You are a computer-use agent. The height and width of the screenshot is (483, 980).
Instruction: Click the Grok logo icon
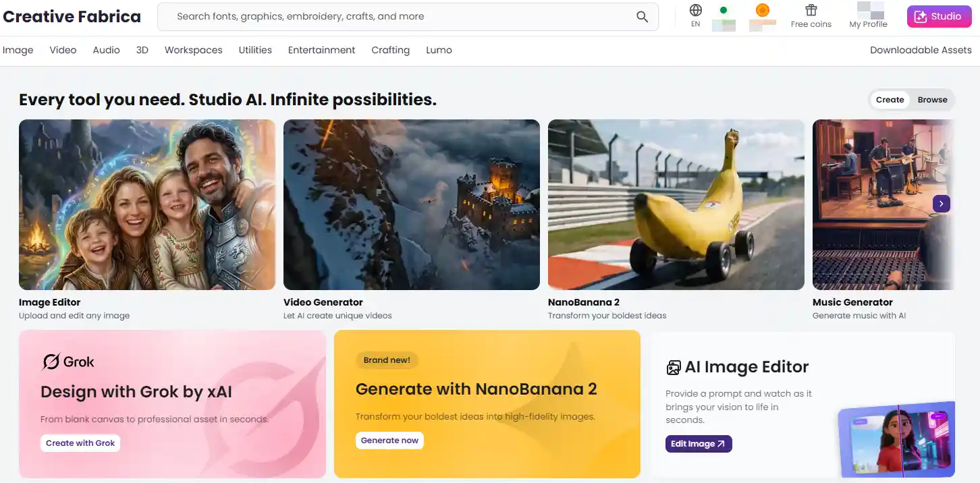pyautogui.click(x=51, y=362)
